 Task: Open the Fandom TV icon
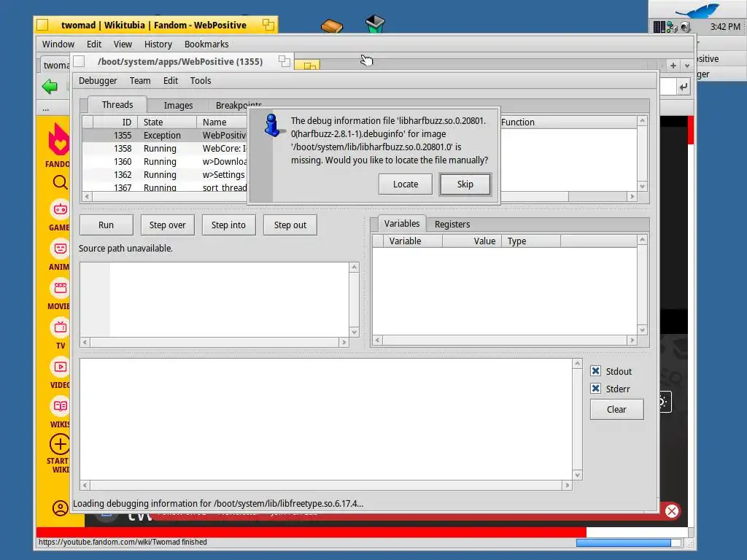(x=60, y=327)
